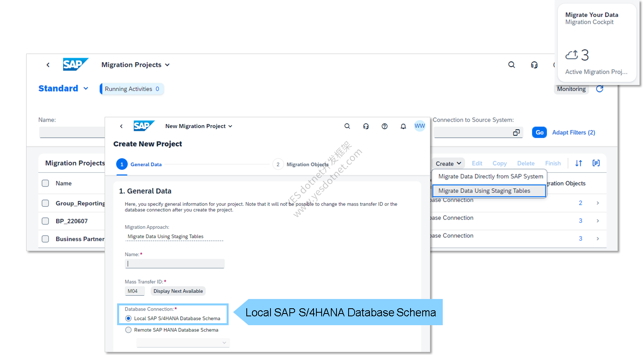Tick checkbox for Business Partner project

point(45,239)
